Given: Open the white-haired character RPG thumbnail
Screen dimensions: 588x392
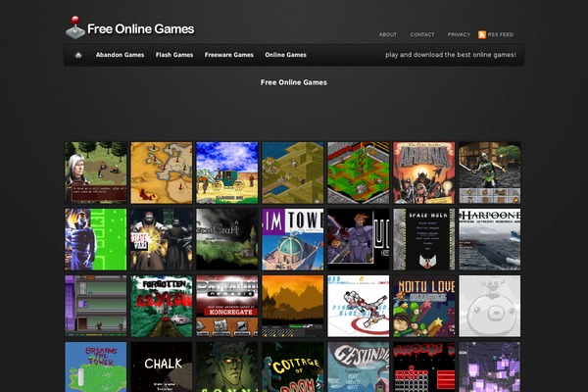Looking at the screenshot, I should (96, 172).
